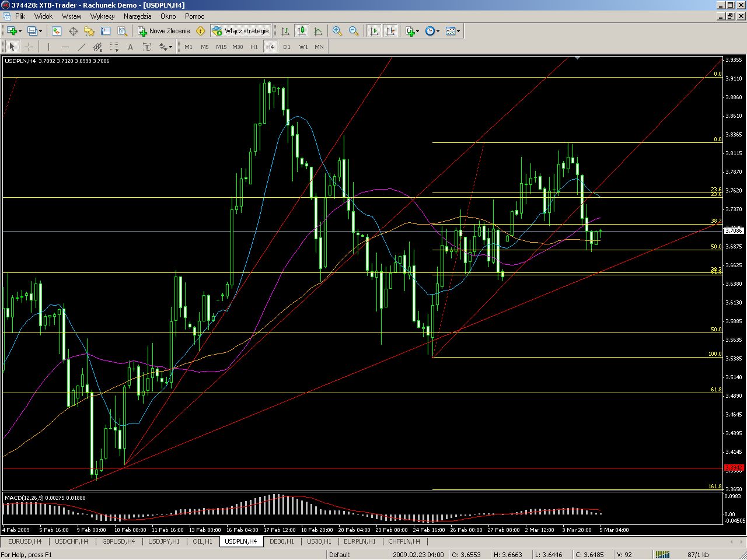Expand the arrows objects dropdown
This screenshot has height=560, width=747.
coord(170,47)
